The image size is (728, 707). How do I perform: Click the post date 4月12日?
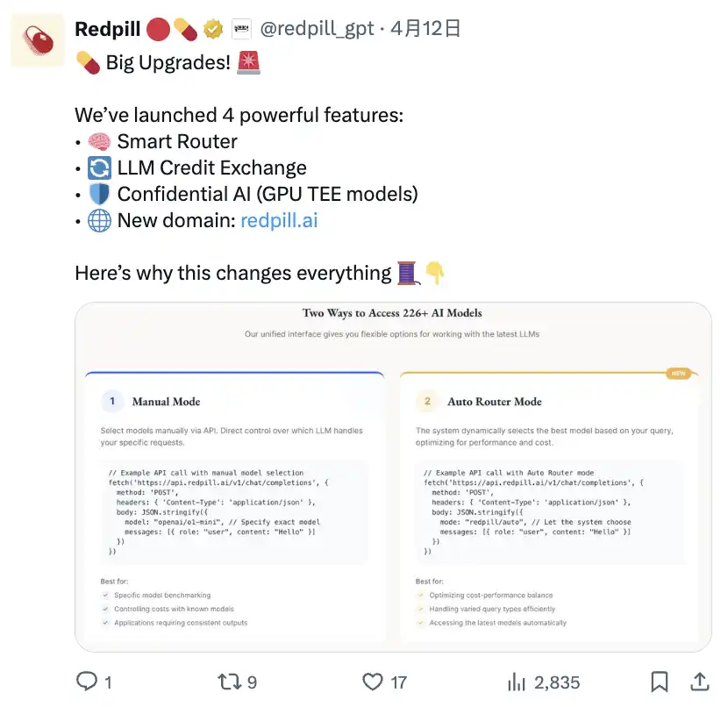pyautogui.click(x=425, y=29)
